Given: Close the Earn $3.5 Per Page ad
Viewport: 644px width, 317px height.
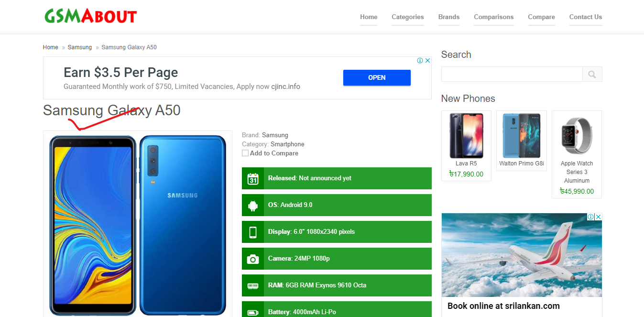Looking at the screenshot, I should pyautogui.click(x=428, y=61).
